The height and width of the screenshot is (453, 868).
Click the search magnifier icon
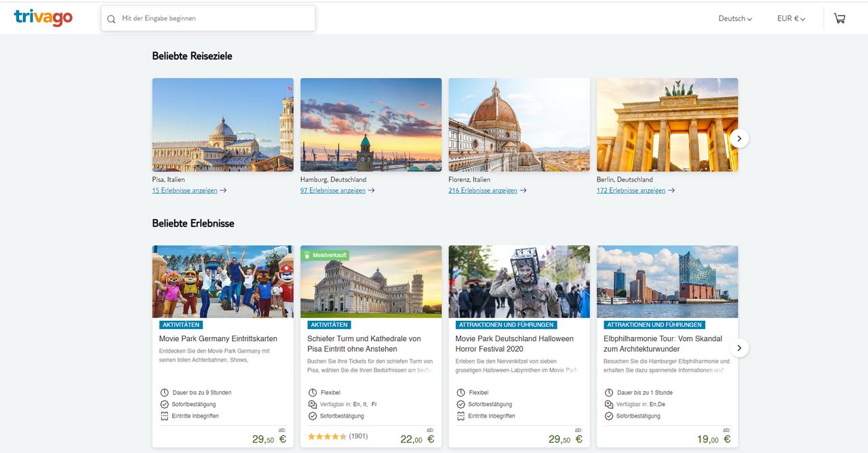pos(111,19)
